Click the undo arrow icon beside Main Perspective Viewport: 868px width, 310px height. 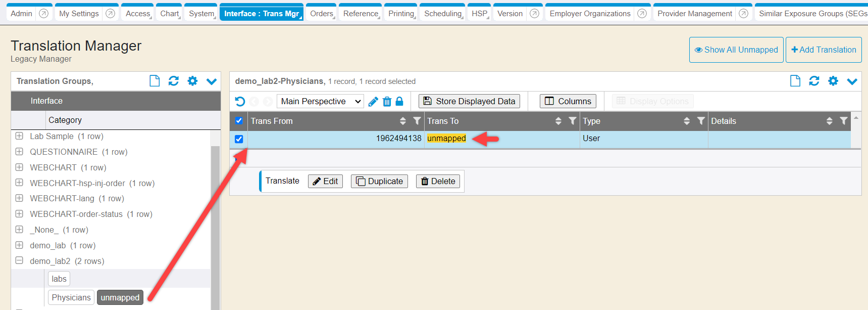tap(240, 102)
